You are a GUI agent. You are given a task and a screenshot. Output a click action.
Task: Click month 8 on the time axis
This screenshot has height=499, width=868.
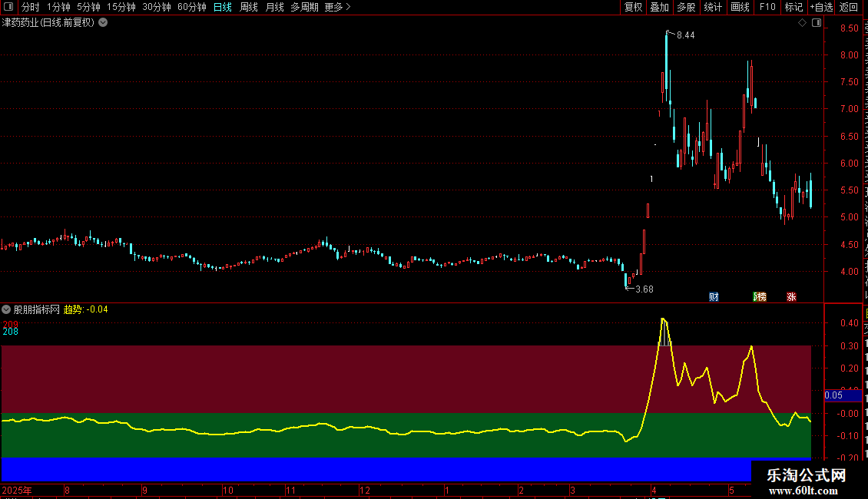(x=67, y=490)
